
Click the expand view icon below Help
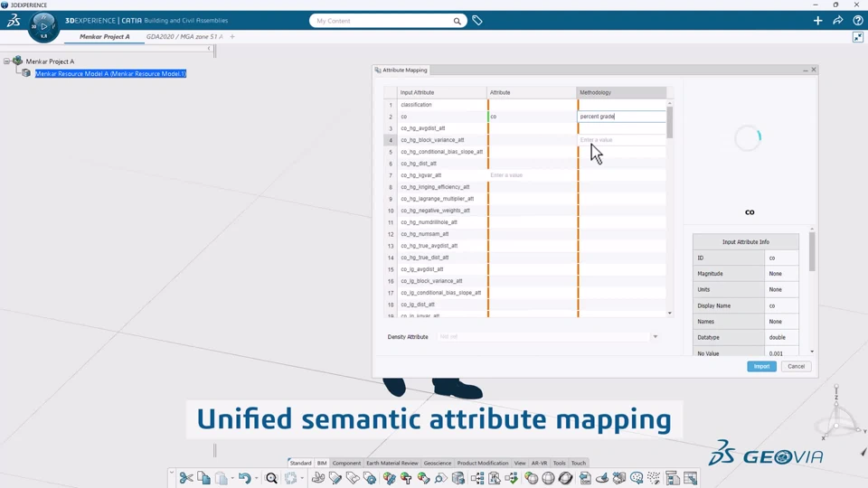pyautogui.click(x=857, y=37)
